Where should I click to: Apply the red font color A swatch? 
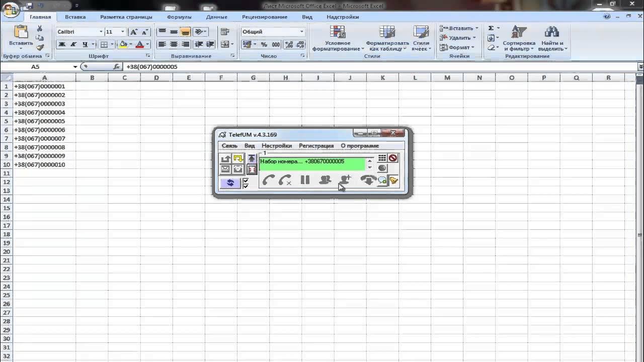(x=140, y=45)
